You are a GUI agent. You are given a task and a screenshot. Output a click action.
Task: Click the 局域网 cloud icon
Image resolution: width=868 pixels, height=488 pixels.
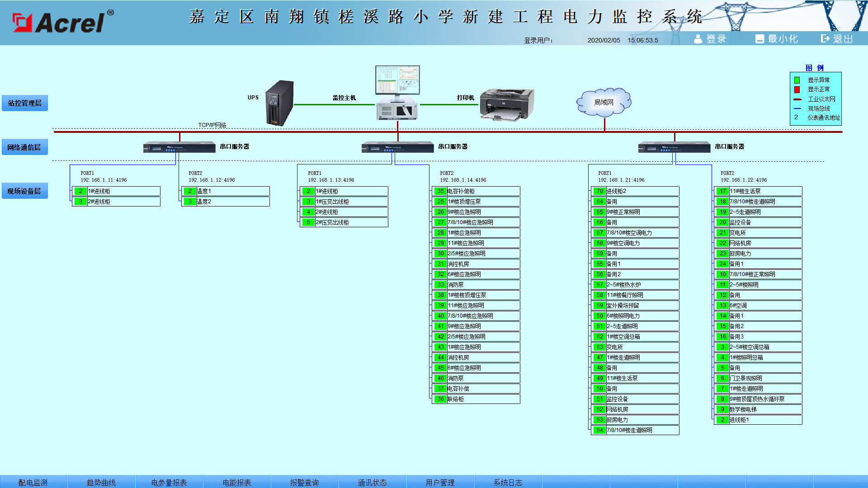tap(604, 102)
